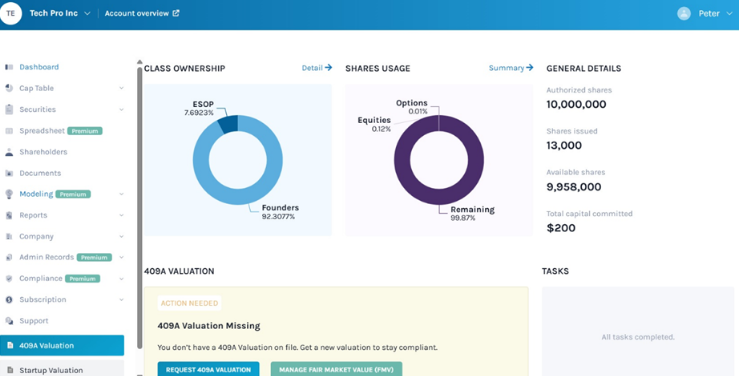Click the ESOP dark blue donut segment
The image size is (739, 376).
pyautogui.click(x=228, y=125)
